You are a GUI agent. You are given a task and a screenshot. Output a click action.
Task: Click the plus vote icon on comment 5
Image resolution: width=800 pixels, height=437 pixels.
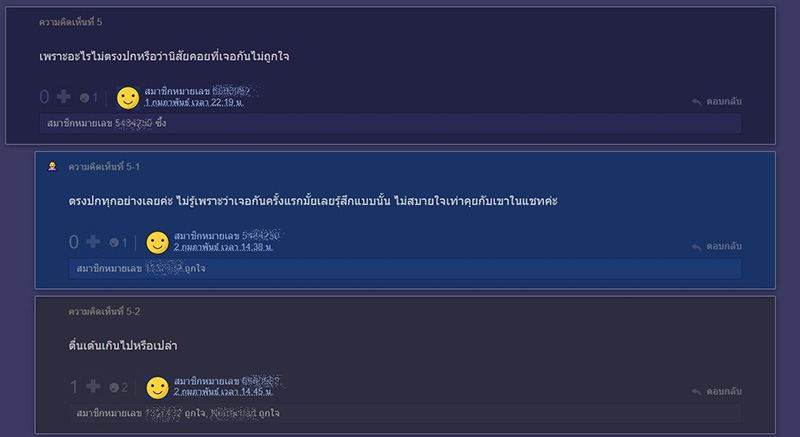point(64,97)
